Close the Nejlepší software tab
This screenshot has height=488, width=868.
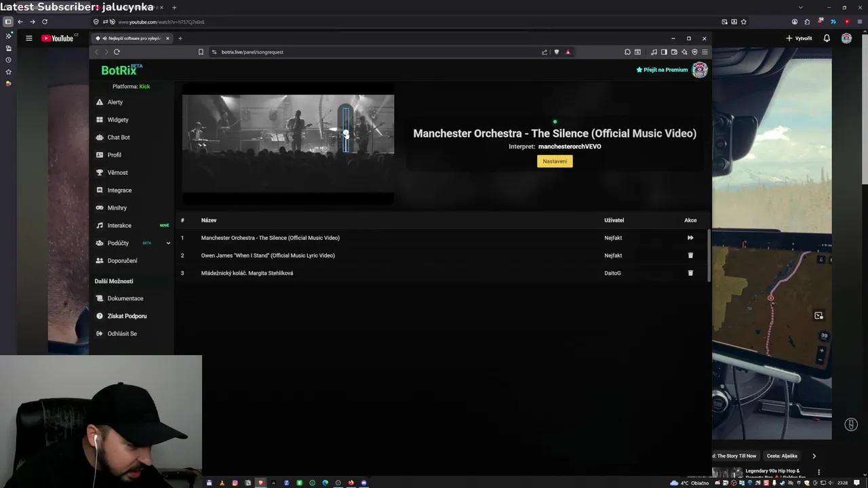point(167,39)
